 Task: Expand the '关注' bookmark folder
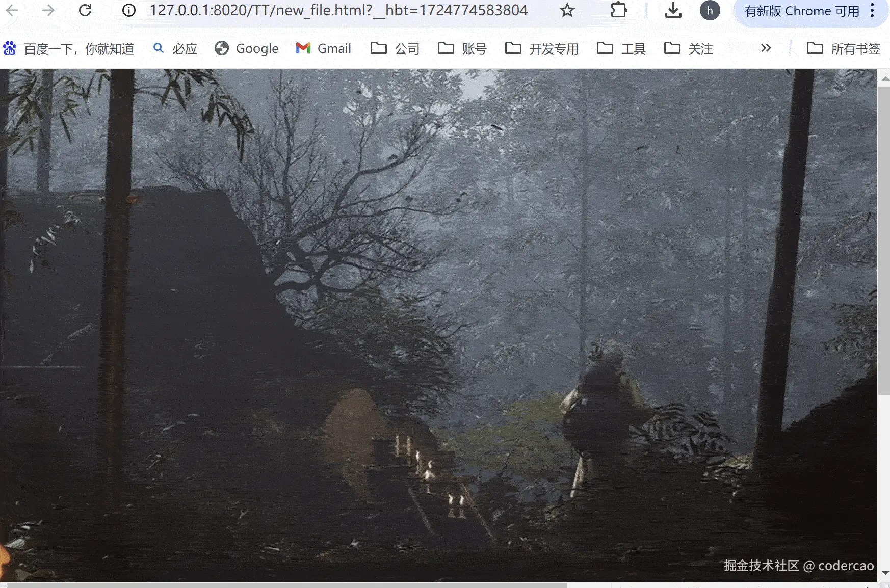click(x=689, y=48)
